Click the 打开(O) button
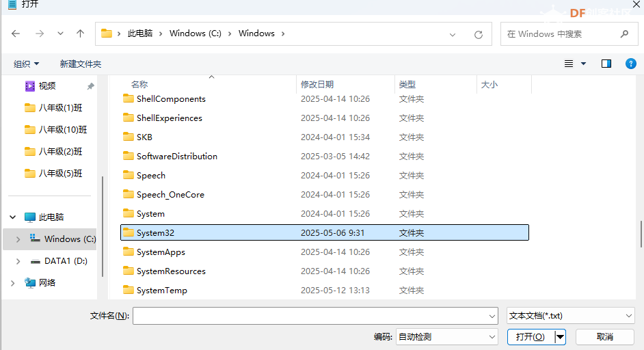The width and height of the screenshot is (644, 350). pyautogui.click(x=531, y=337)
